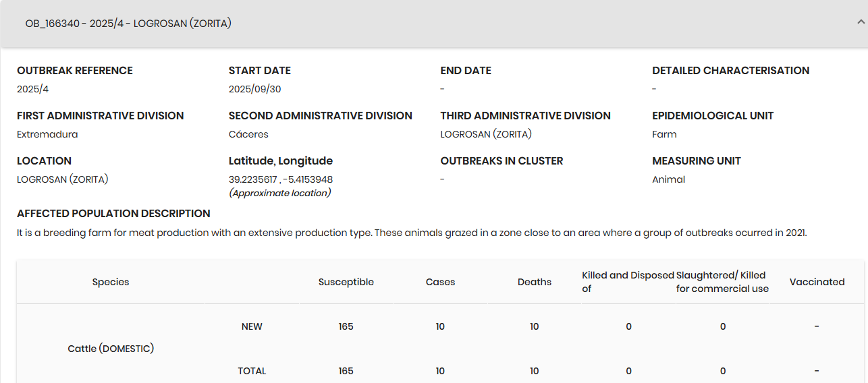
Task: Click Animal under Measuring Unit
Action: 668,179
